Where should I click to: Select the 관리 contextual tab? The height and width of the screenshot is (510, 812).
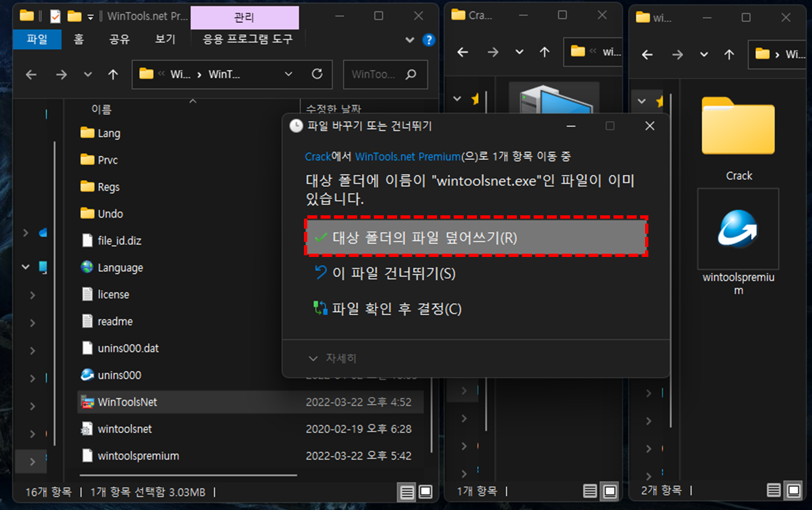pos(245,17)
